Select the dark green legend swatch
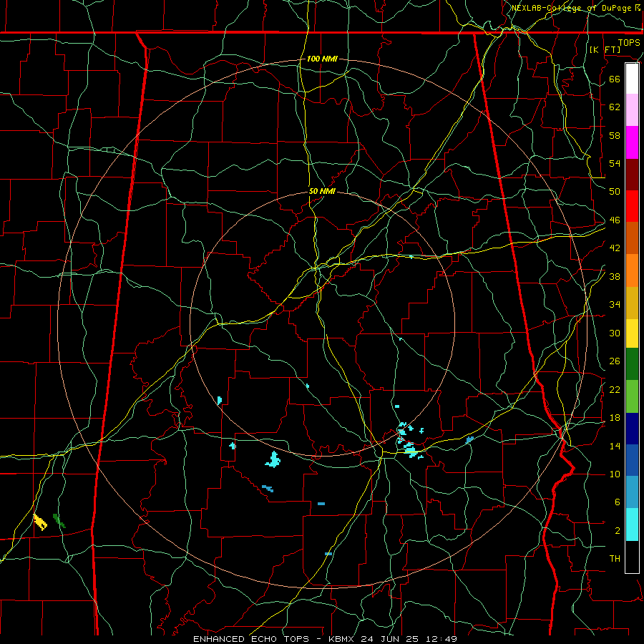 pos(632,364)
